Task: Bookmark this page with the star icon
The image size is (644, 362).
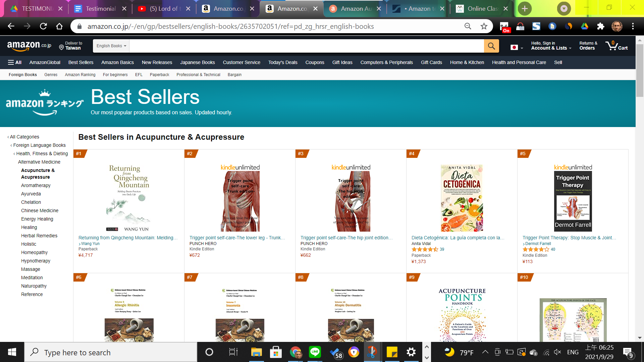Action: pos(484,26)
